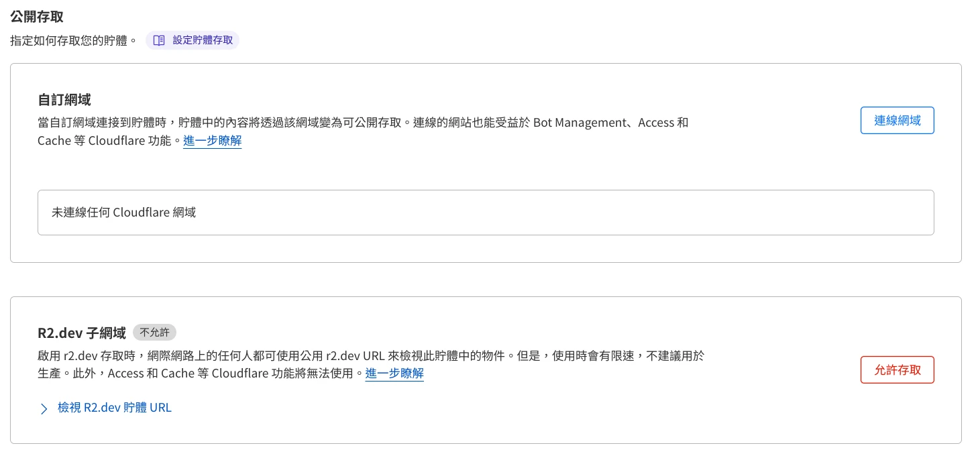Click the 自訂網域 heading

point(64,100)
